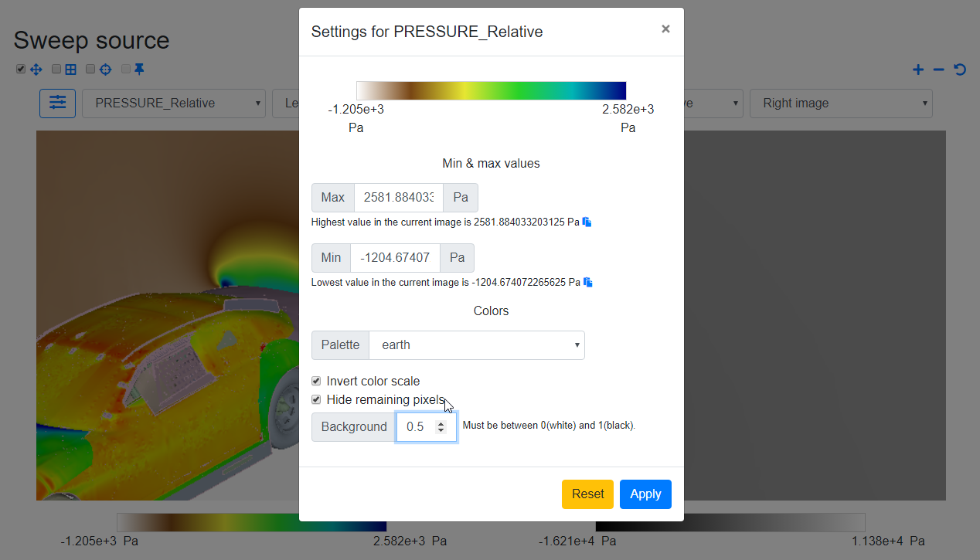Screen dimensions: 980x560
Task: Open the sliders settings button
Action: (57, 103)
